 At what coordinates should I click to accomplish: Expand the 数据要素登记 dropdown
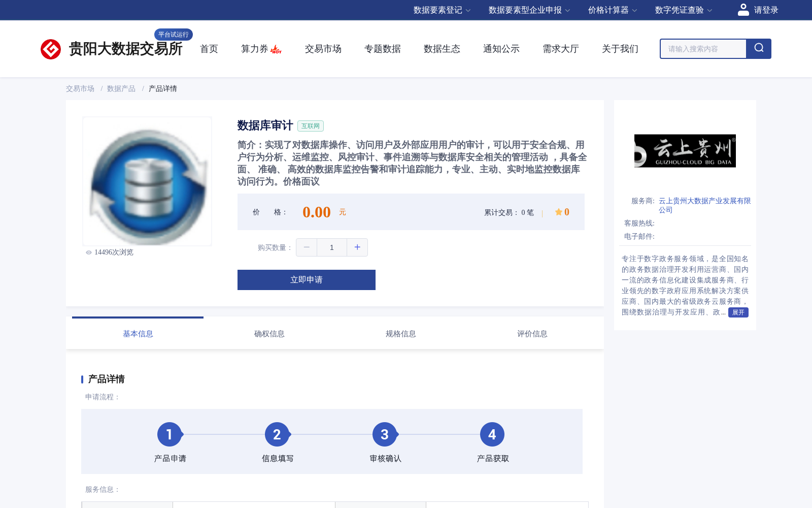click(x=442, y=10)
